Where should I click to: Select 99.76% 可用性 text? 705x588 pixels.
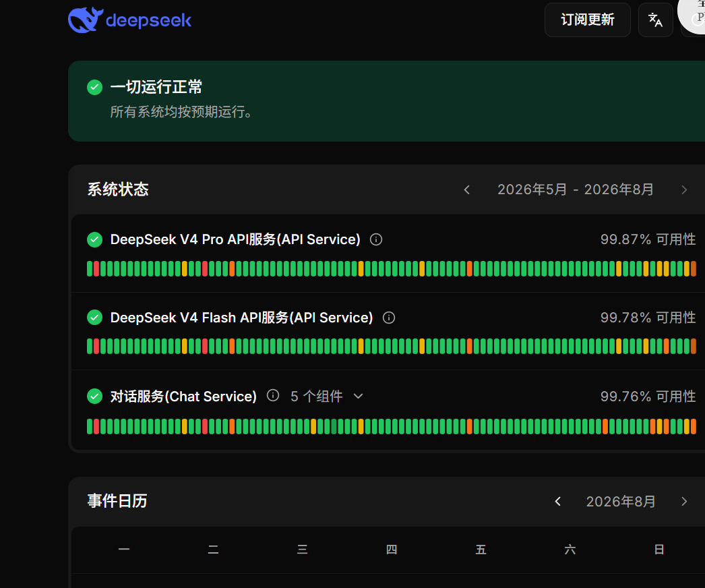click(x=648, y=396)
